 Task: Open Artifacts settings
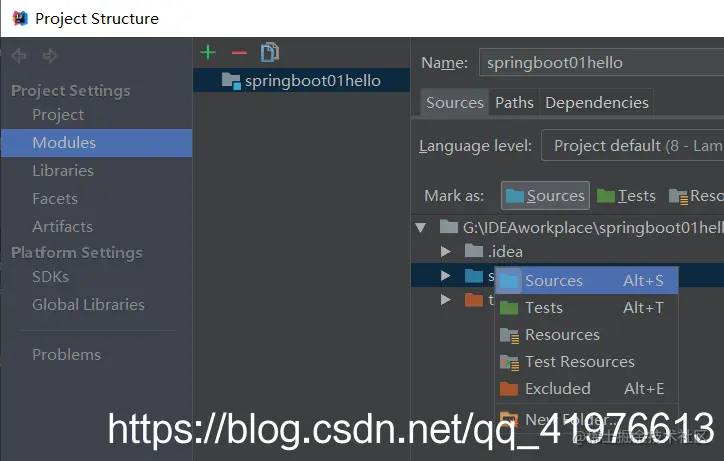click(x=62, y=227)
